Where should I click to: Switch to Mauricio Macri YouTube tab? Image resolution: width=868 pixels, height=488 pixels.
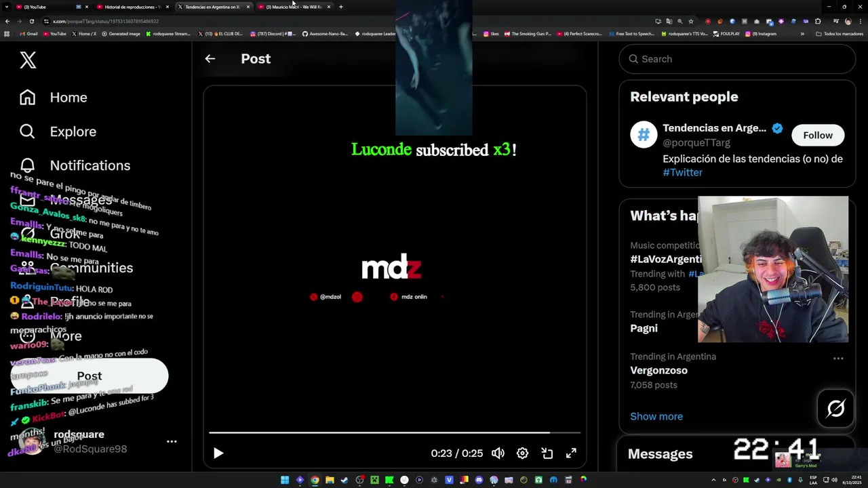[x=294, y=7]
